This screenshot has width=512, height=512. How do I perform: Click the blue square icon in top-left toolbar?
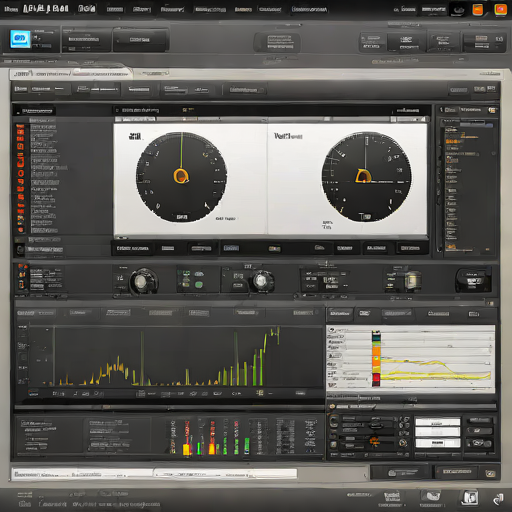[x=20, y=39]
